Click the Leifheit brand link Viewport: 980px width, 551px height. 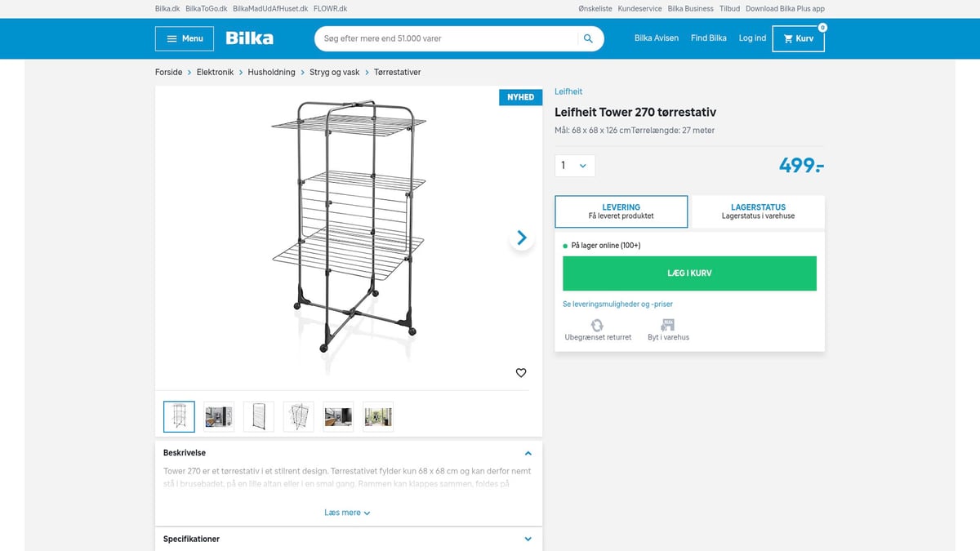click(568, 91)
